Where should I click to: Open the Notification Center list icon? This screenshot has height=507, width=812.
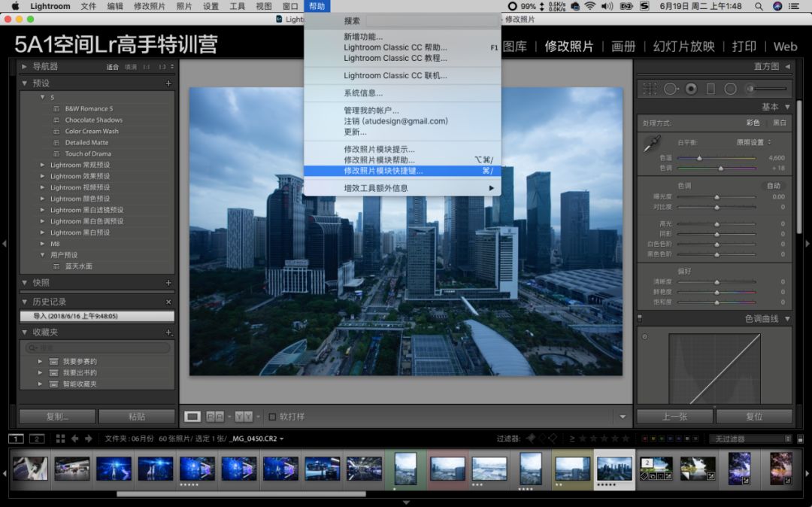[793, 6]
